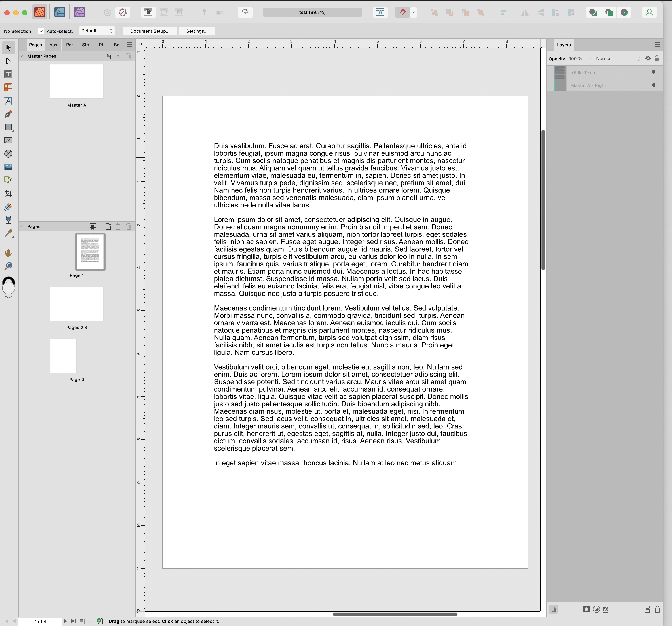Open the snapping options dropdown arrow
The width and height of the screenshot is (672, 626).
click(x=413, y=13)
